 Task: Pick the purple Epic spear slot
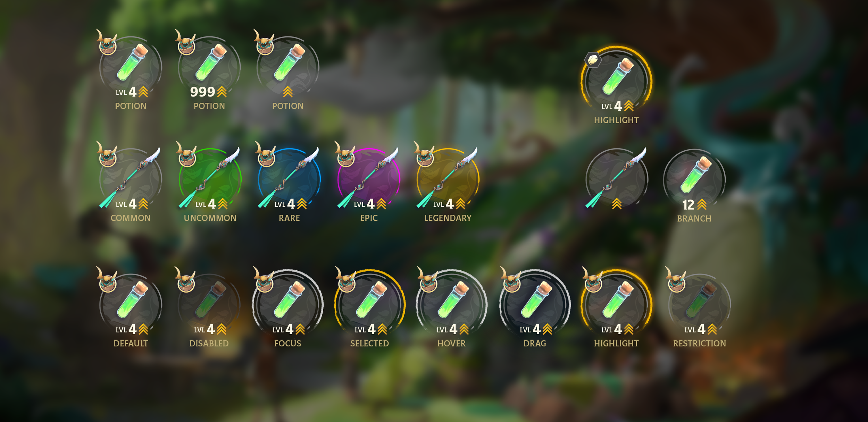coord(369,180)
